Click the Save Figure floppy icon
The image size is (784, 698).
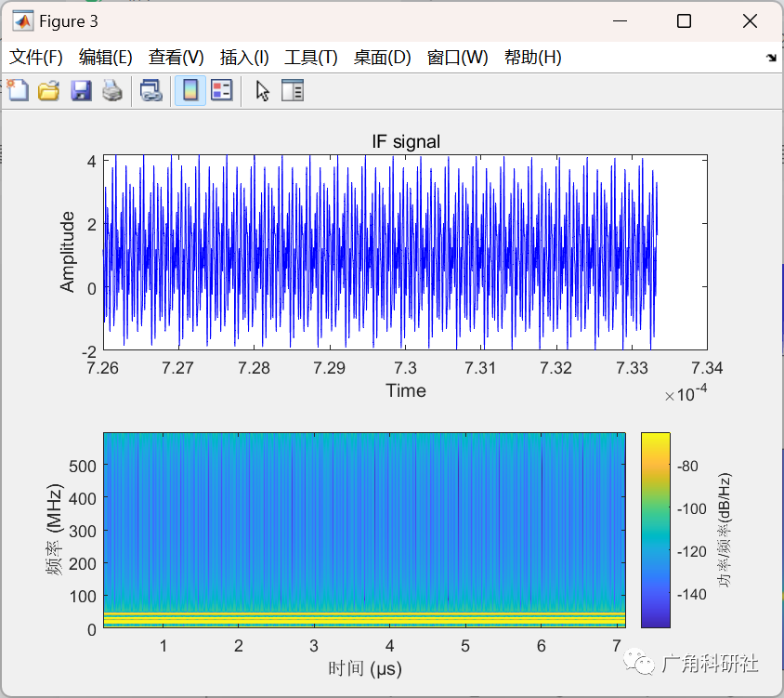tap(81, 91)
